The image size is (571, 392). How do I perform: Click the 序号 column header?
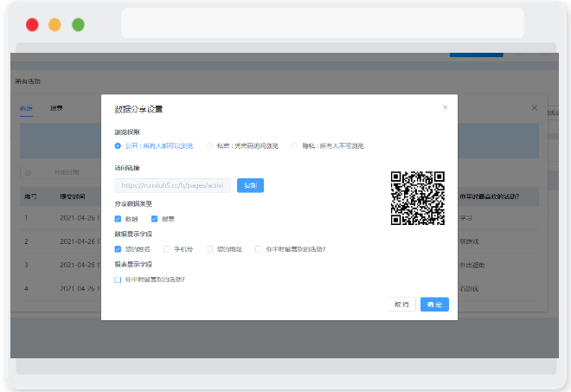pyautogui.click(x=30, y=196)
